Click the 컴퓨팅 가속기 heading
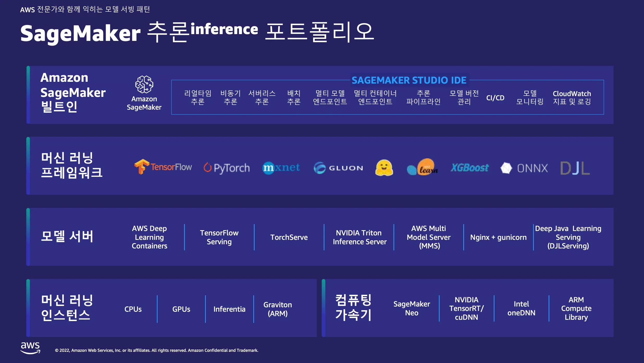This screenshot has height=363, width=644. click(x=353, y=308)
